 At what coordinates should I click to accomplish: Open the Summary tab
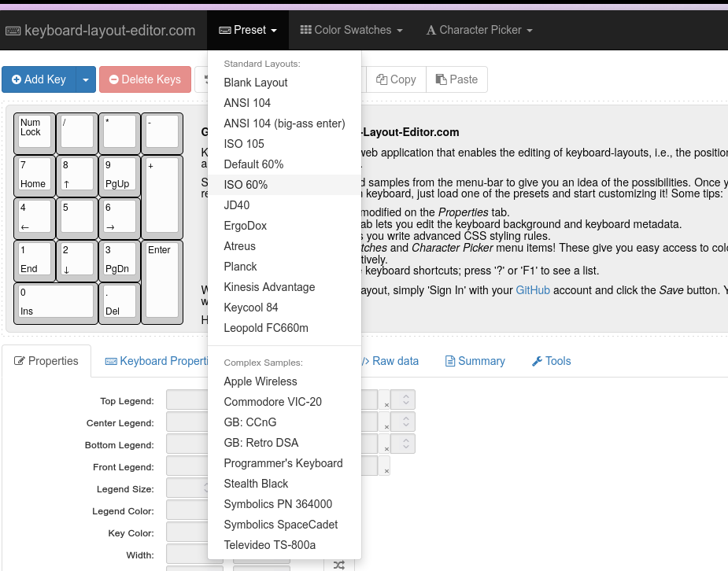pyautogui.click(x=475, y=361)
